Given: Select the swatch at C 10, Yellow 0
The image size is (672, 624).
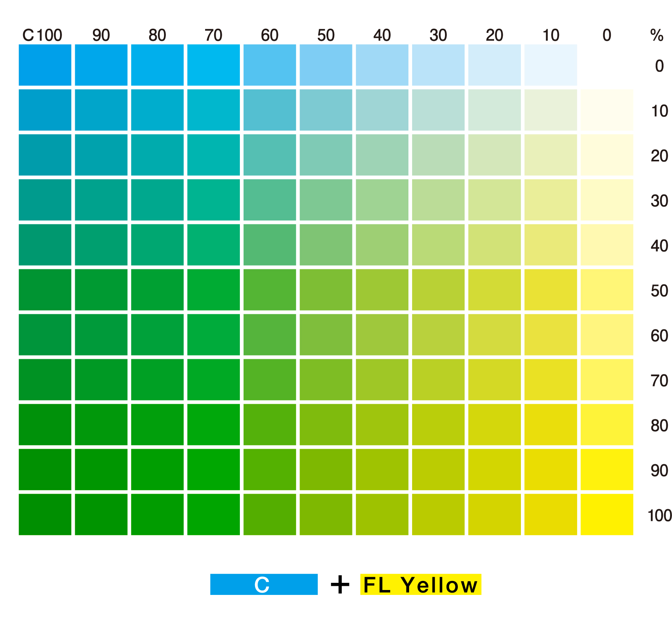Looking at the screenshot, I should (x=550, y=65).
